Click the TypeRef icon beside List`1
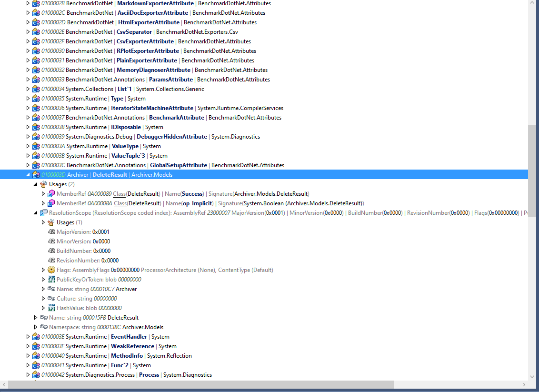Image resolution: width=539 pixels, height=392 pixels. coord(36,89)
